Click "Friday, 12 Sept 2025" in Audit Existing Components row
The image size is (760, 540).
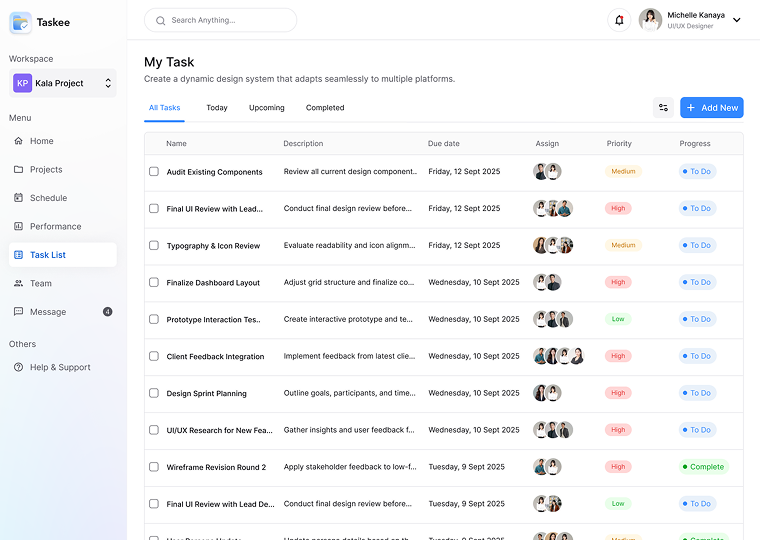pyautogui.click(x=464, y=172)
